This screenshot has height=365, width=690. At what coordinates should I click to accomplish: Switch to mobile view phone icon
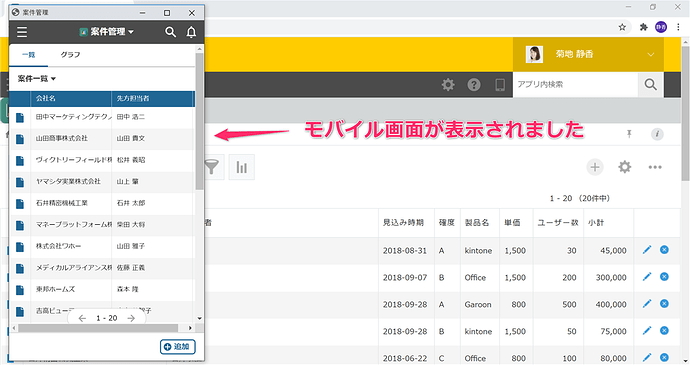pyautogui.click(x=500, y=85)
